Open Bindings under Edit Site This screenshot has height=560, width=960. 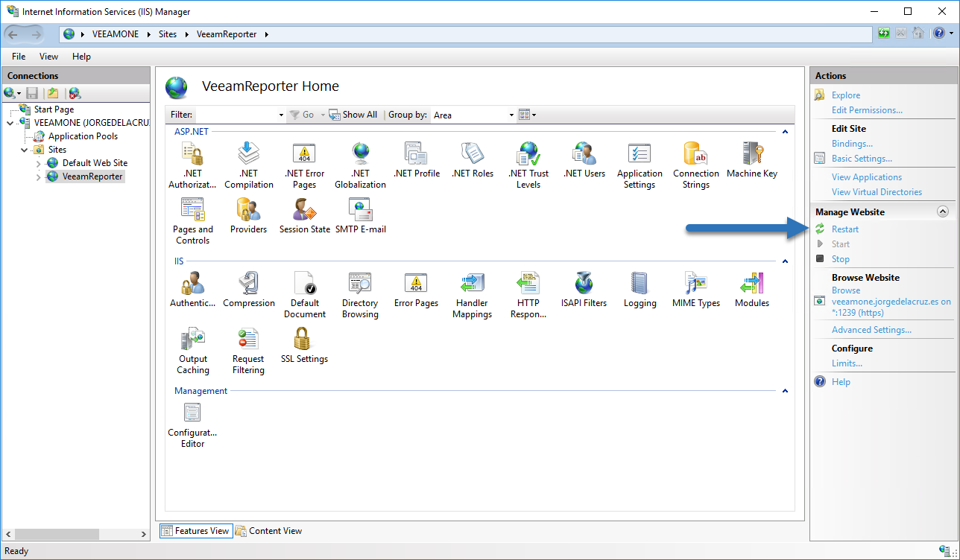[x=852, y=144]
